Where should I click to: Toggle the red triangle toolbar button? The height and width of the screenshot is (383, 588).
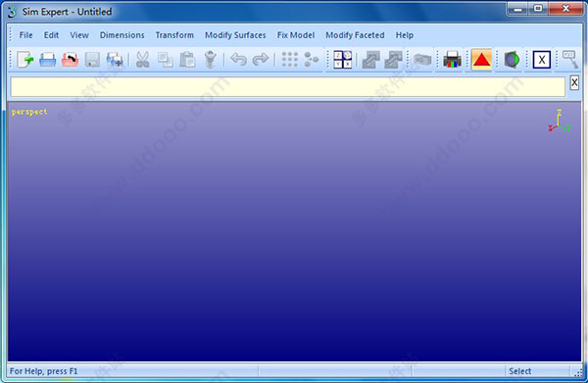(x=482, y=60)
